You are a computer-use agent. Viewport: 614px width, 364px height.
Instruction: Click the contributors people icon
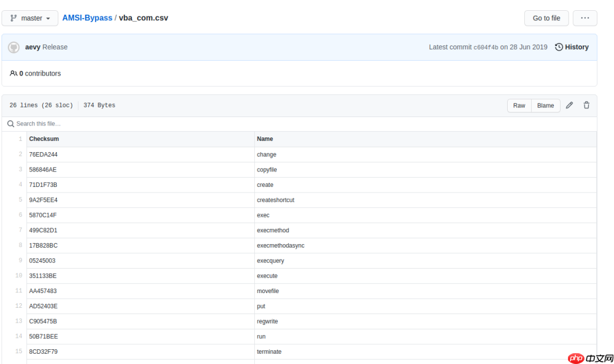(13, 73)
